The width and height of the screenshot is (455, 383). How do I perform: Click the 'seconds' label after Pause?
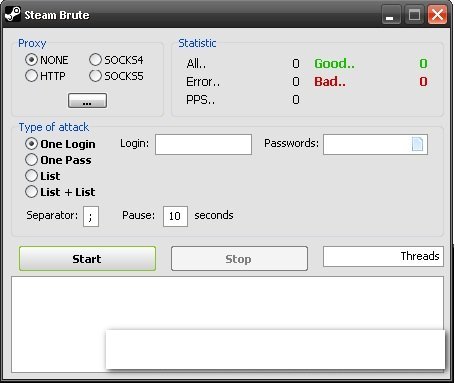(x=214, y=215)
